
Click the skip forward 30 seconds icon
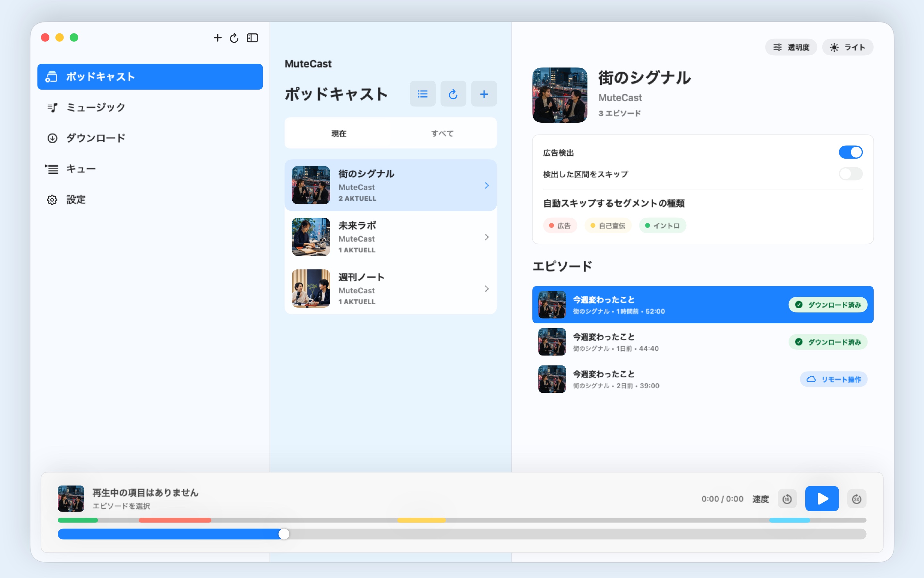(x=856, y=498)
